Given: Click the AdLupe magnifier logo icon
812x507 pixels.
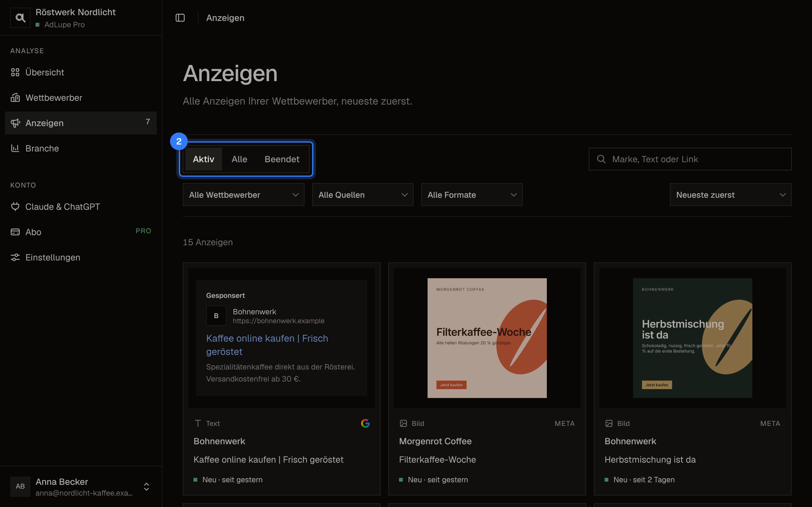Looking at the screenshot, I should point(20,18).
